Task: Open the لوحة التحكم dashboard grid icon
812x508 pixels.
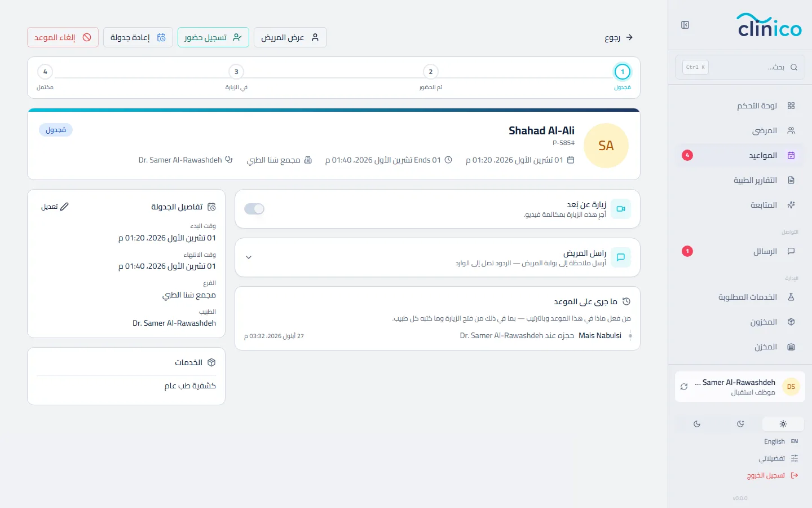Action: coord(791,106)
